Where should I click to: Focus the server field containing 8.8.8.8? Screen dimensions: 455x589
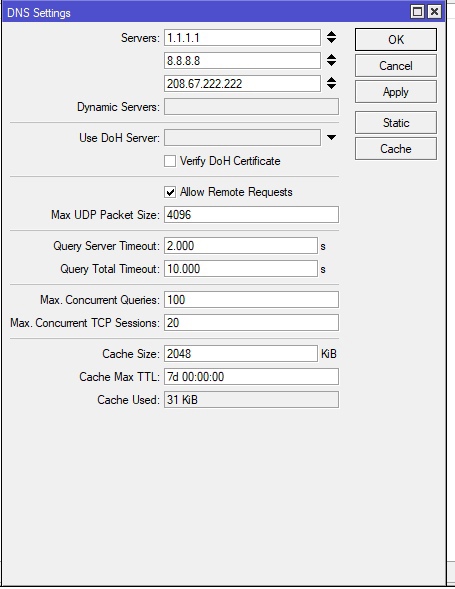242,61
